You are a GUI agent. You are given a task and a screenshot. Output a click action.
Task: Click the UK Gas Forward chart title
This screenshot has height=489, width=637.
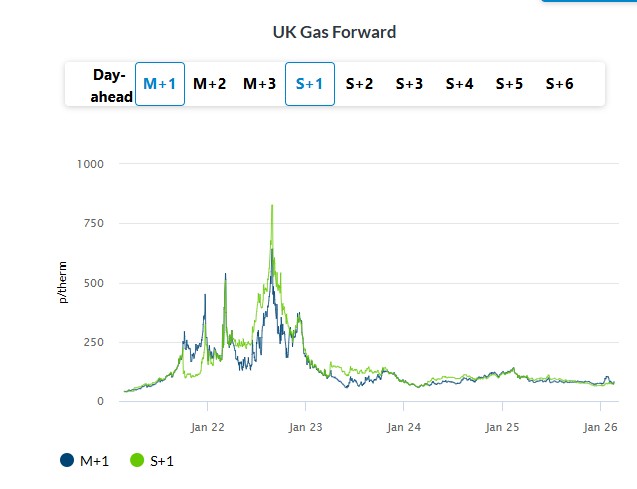click(334, 32)
